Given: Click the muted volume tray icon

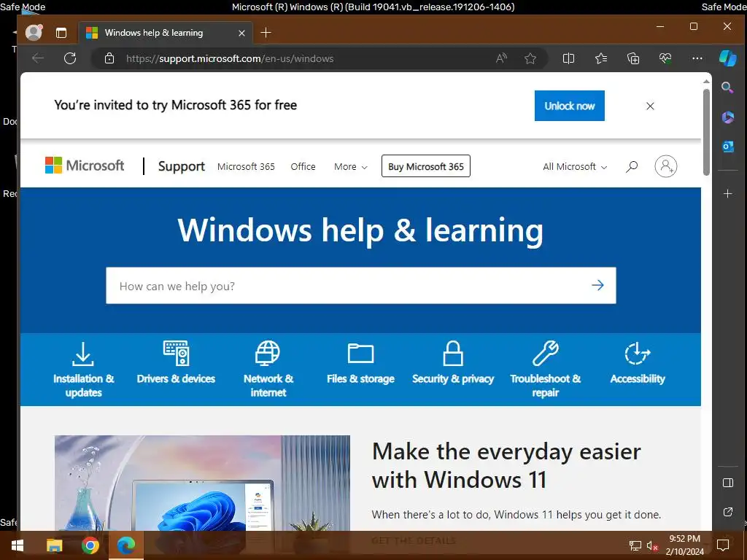Looking at the screenshot, I should point(652,545).
